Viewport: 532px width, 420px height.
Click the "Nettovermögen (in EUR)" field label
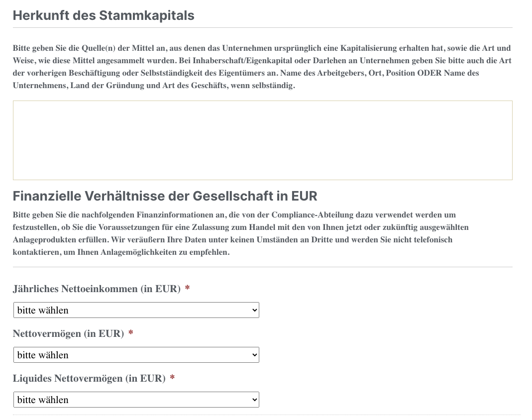(x=68, y=334)
